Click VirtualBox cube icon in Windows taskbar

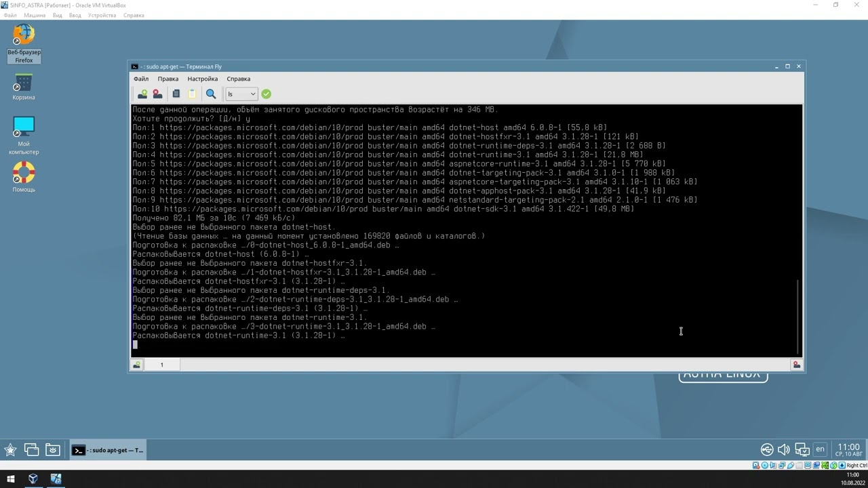(x=33, y=479)
